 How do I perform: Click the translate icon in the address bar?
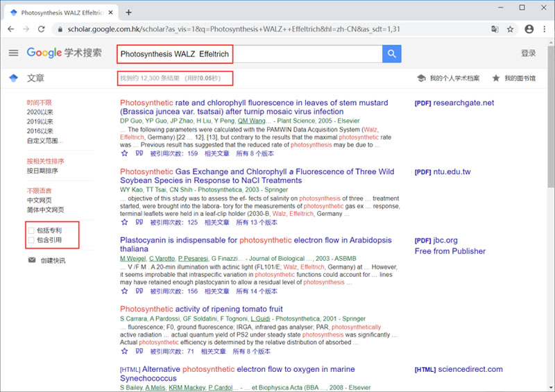coord(495,29)
